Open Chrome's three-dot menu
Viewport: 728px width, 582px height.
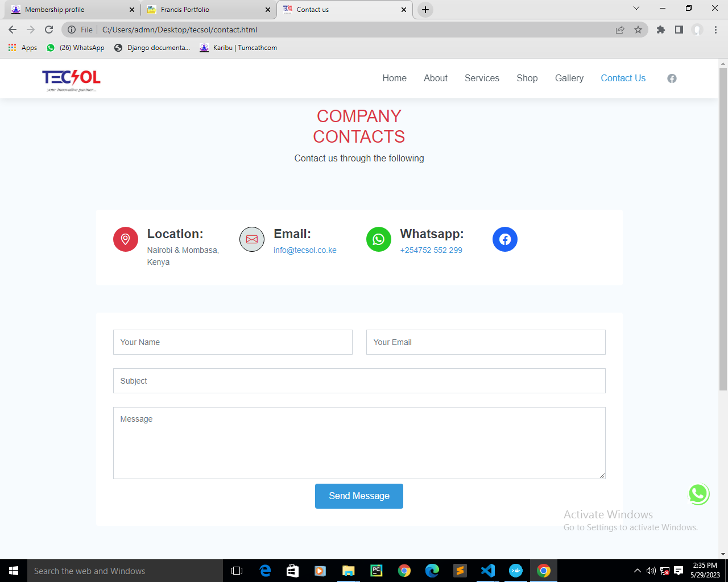tap(715, 30)
